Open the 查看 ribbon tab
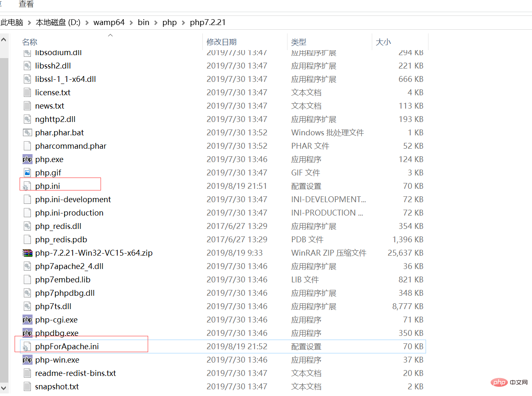 tap(26, 4)
